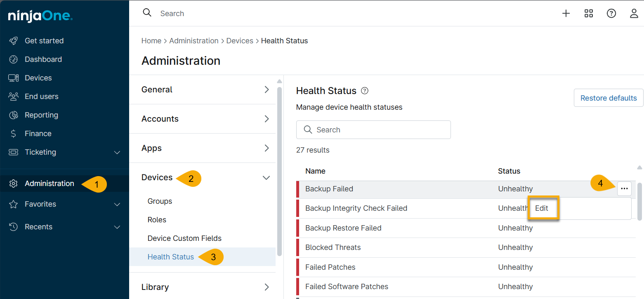
Task: Click the Health Status info tooltip icon
Action: (x=365, y=91)
